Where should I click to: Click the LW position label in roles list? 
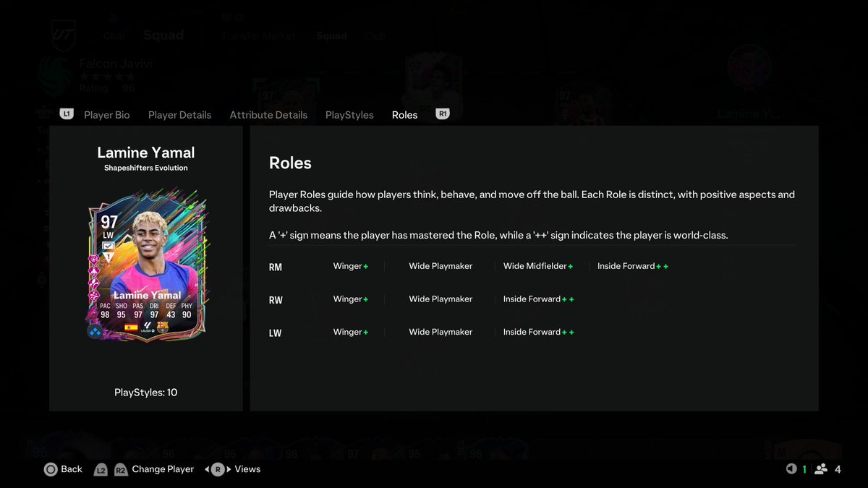pyautogui.click(x=276, y=333)
